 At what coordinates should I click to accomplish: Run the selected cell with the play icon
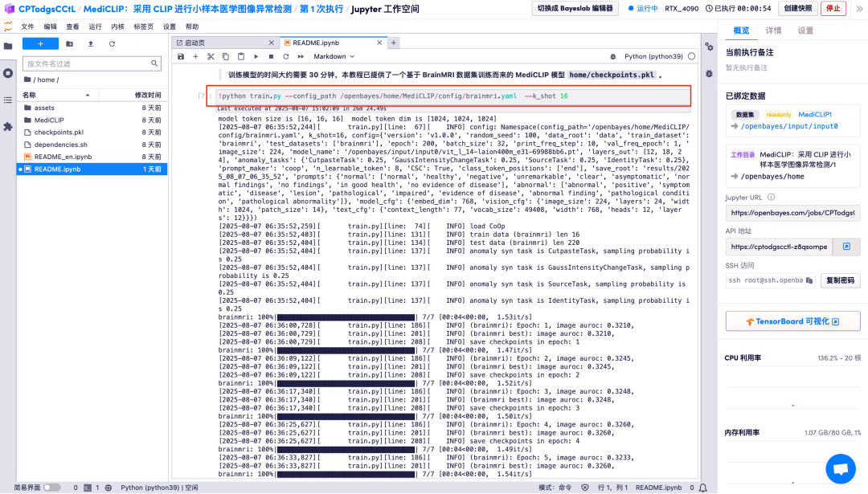(x=256, y=56)
